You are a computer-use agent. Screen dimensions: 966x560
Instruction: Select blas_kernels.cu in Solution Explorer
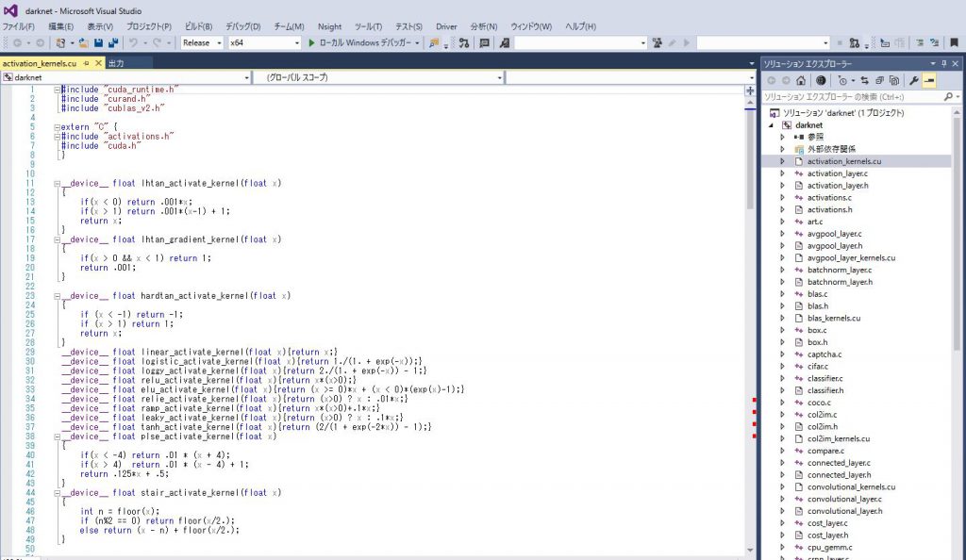(x=834, y=319)
